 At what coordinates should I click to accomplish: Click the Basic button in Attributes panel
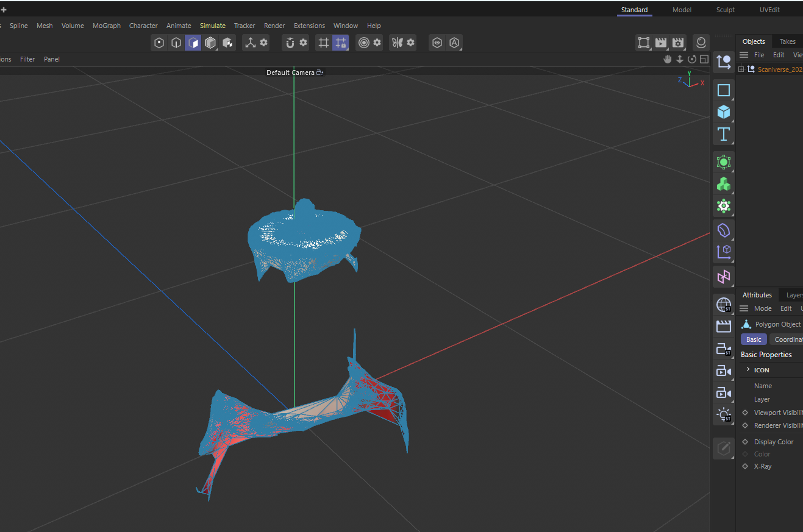pos(754,339)
